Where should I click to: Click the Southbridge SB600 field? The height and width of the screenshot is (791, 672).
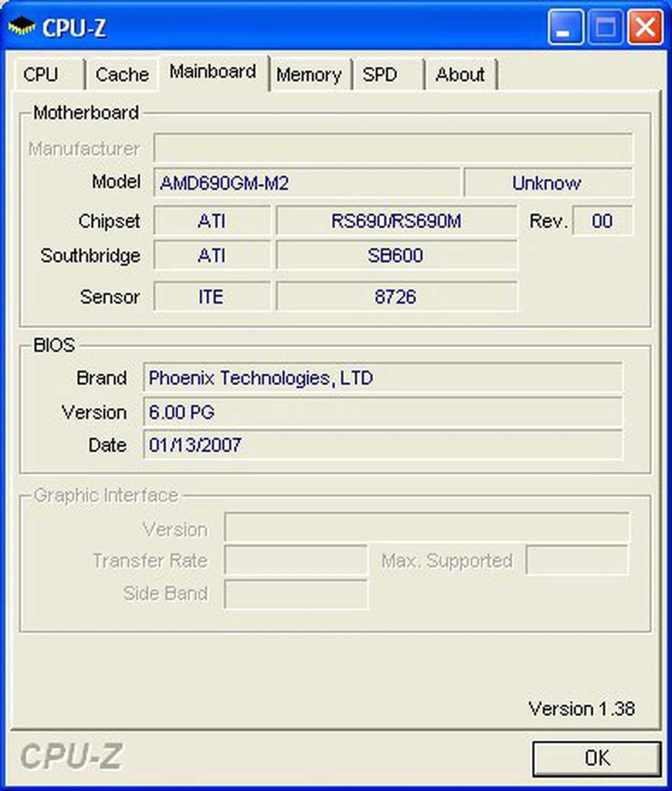click(x=396, y=255)
